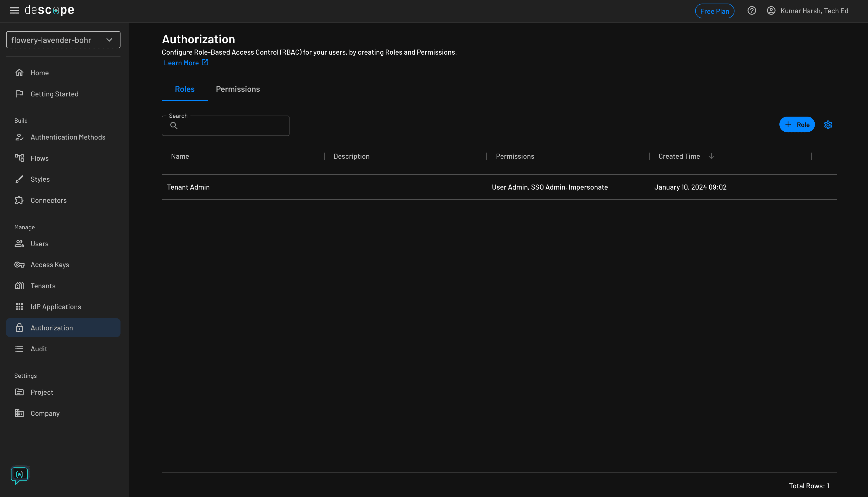Toggle Created Time column sort order
The image size is (868, 497).
click(712, 156)
